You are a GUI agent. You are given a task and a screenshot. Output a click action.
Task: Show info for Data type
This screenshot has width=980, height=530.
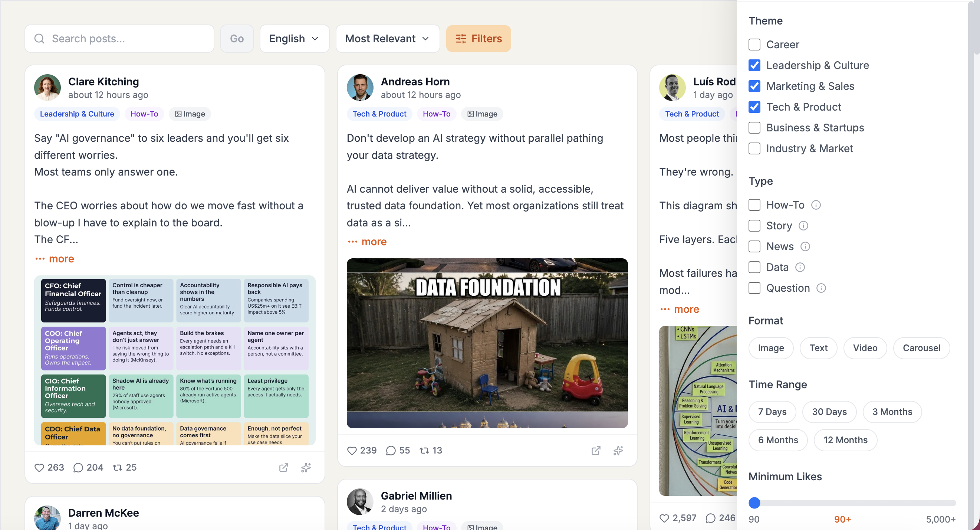click(800, 267)
